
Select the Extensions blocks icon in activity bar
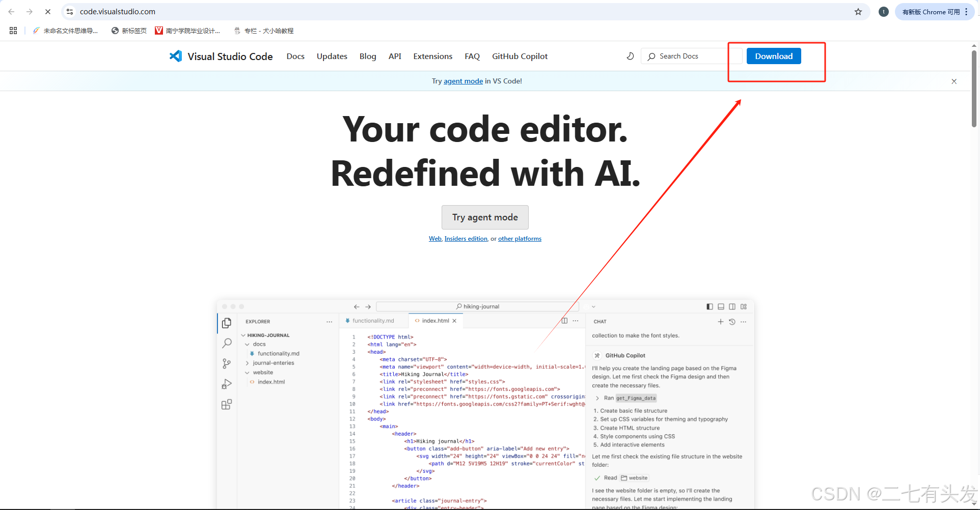[227, 405]
